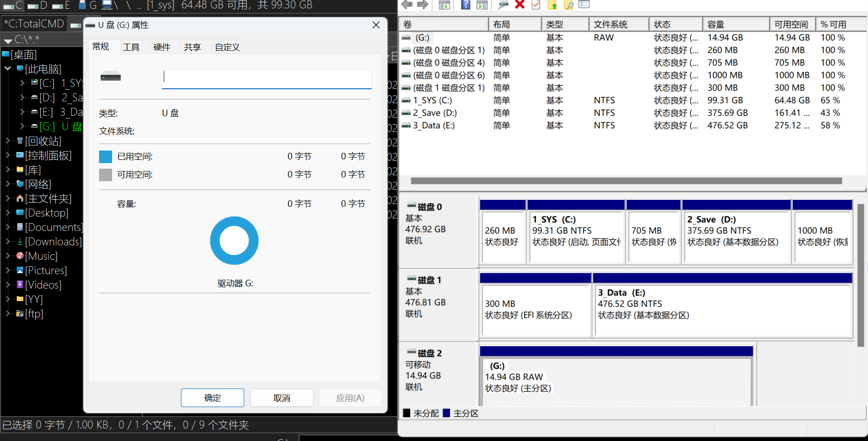The width and height of the screenshot is (868, 441).
Task: Select the (G:) RAW volume row
Action: (x=633, y=38)
